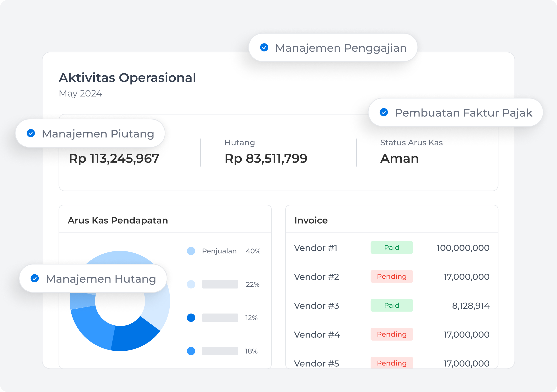This screenshot has height=392, width=557.
Task: Click the 22% legend percentage
Action: pos(253,284)
